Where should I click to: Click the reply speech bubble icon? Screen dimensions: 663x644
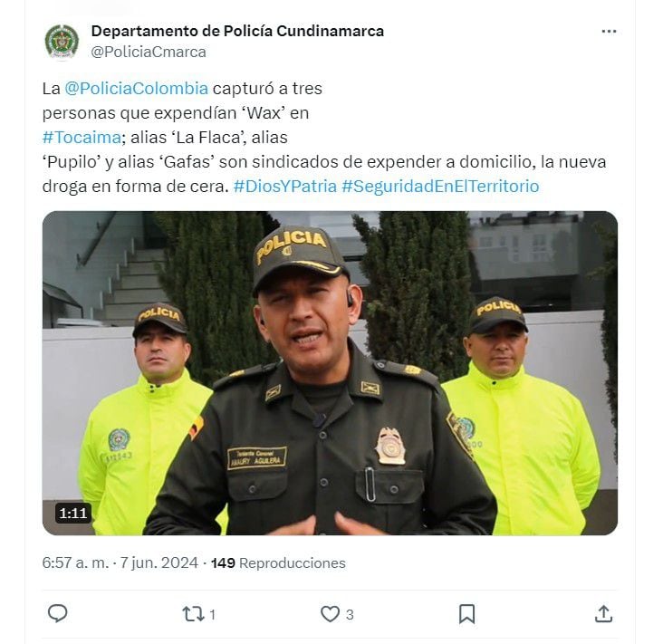click(x=57, y=613)
